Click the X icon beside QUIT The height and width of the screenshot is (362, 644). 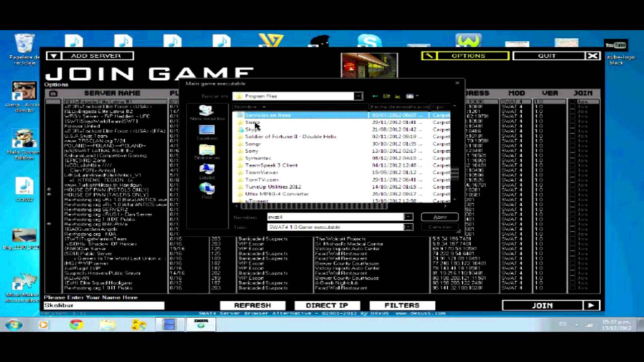[593, 56]
